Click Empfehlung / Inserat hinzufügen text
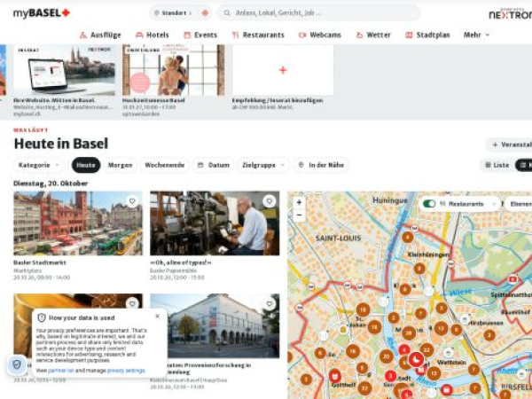The width and height of the screenshot is (532, 399). click(278, 100)
